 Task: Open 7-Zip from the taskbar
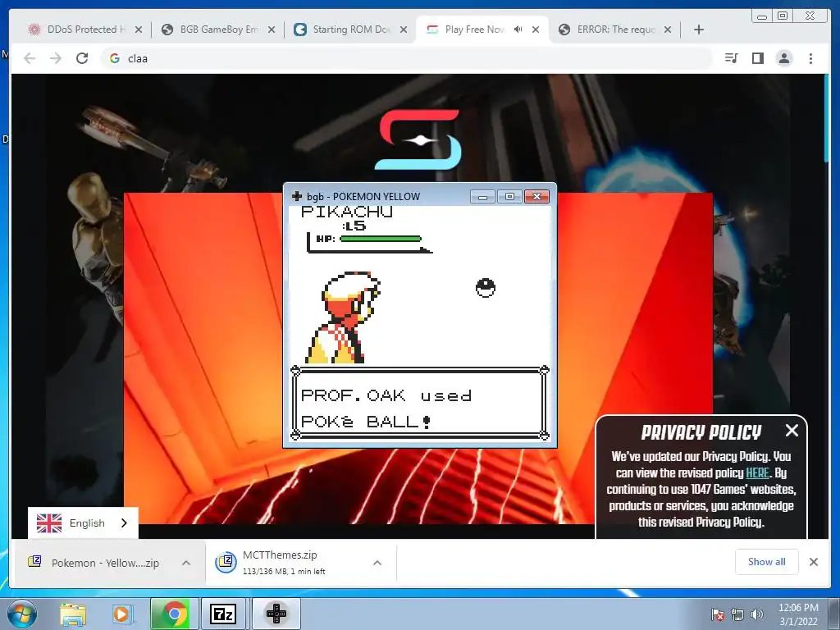coord(223,614)
